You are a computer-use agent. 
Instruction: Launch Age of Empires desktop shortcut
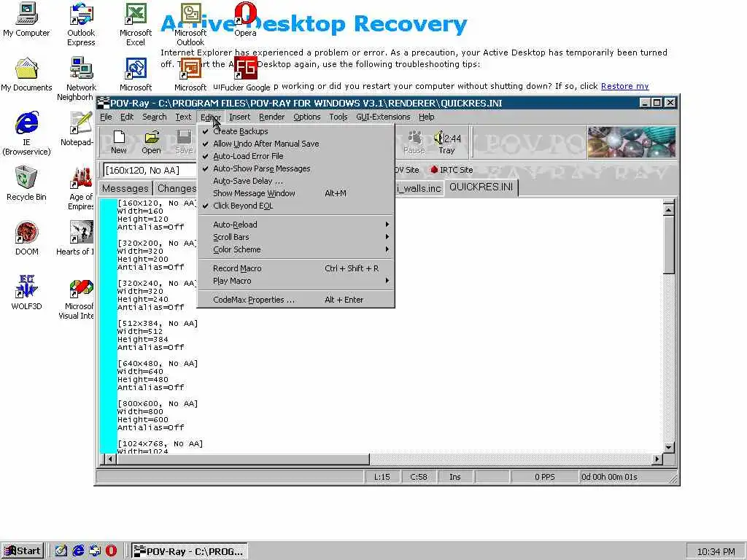80,189
